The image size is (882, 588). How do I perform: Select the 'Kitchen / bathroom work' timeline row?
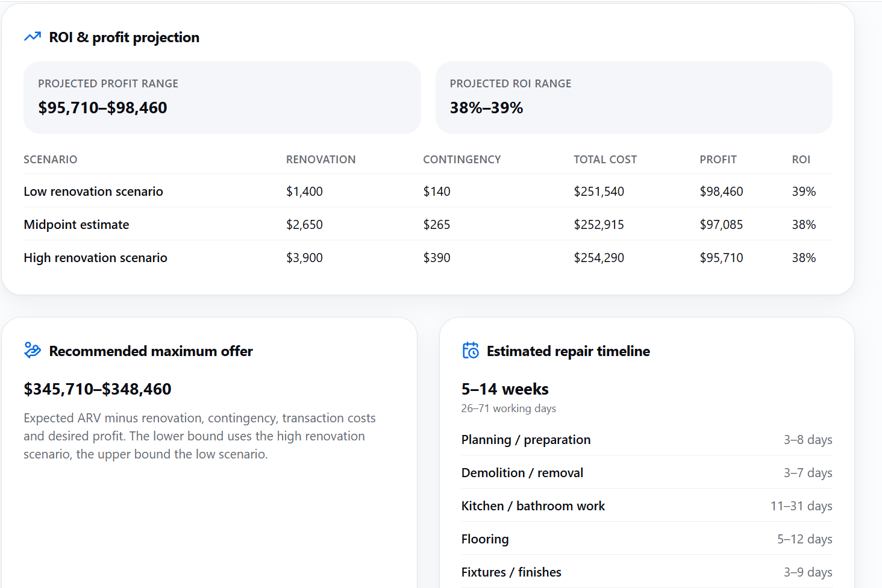[x=647, y=506]
